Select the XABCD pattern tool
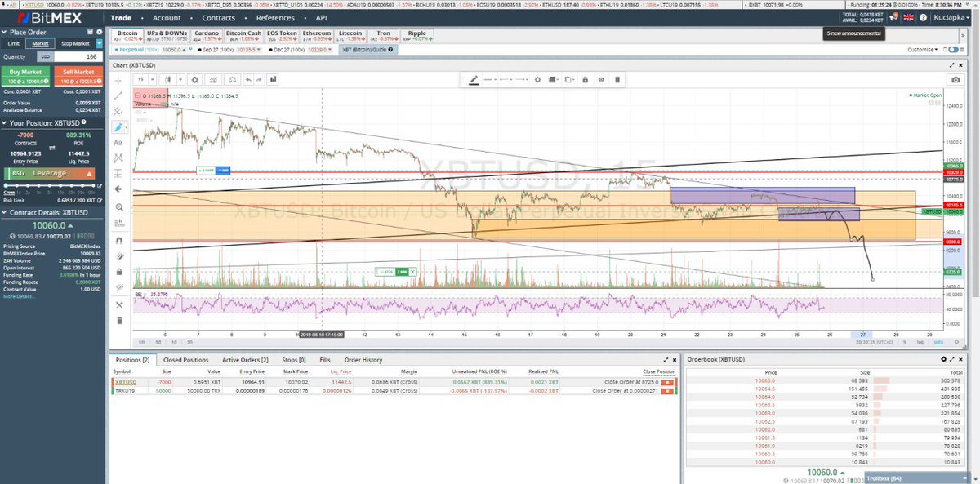Viewport: 980px width, 484px height. tap(118, 158)
